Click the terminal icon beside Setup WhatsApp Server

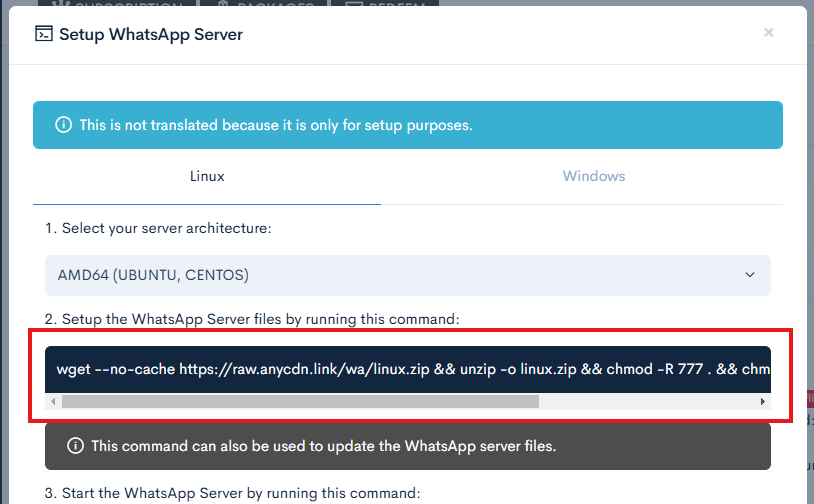click(44, 34)
